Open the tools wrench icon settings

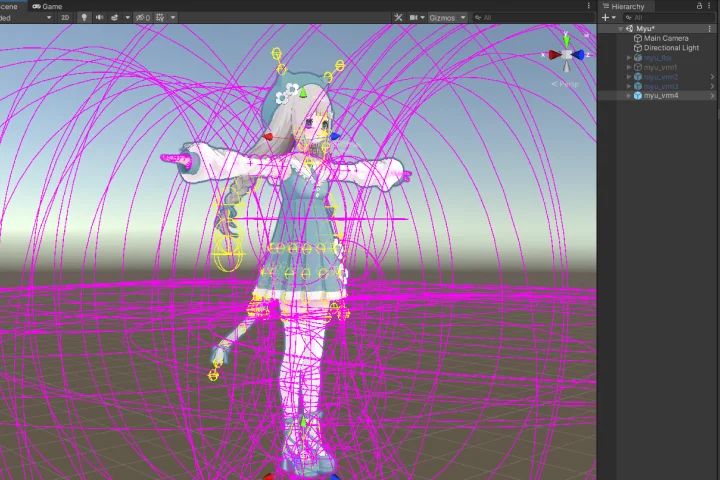pyautogui.click(x=398, y=17)
